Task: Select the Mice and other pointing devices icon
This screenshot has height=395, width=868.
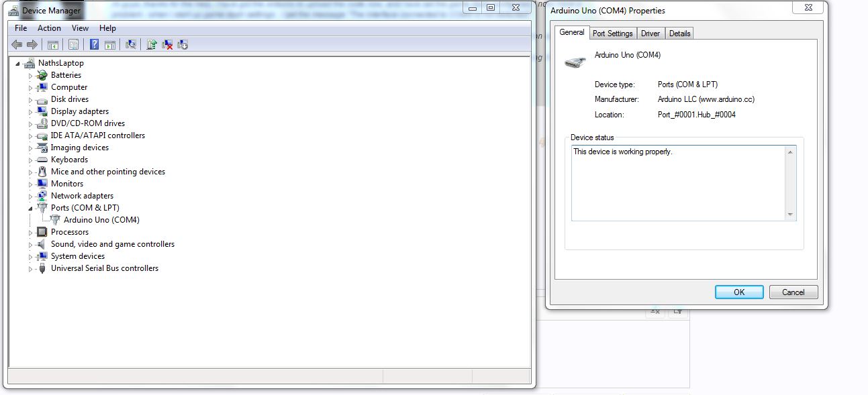Action: [x=42, y=172]
